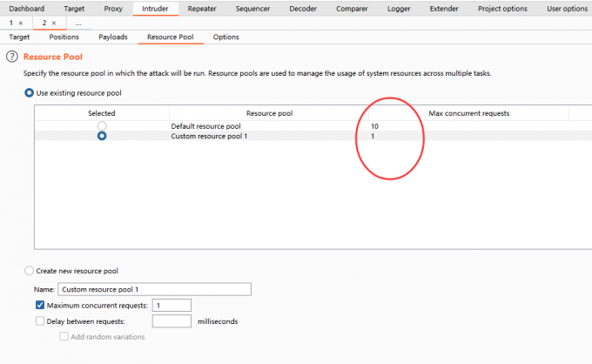The width and height of the screenshot is (592, 364).
Task: Select the Intruder tab
Action: point(155,9)
